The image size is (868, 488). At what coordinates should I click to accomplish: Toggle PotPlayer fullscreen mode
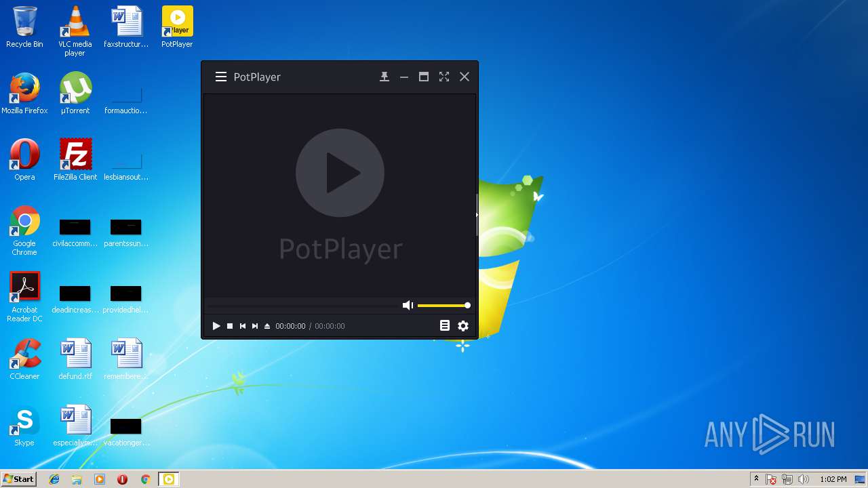[x=444, y=77]
